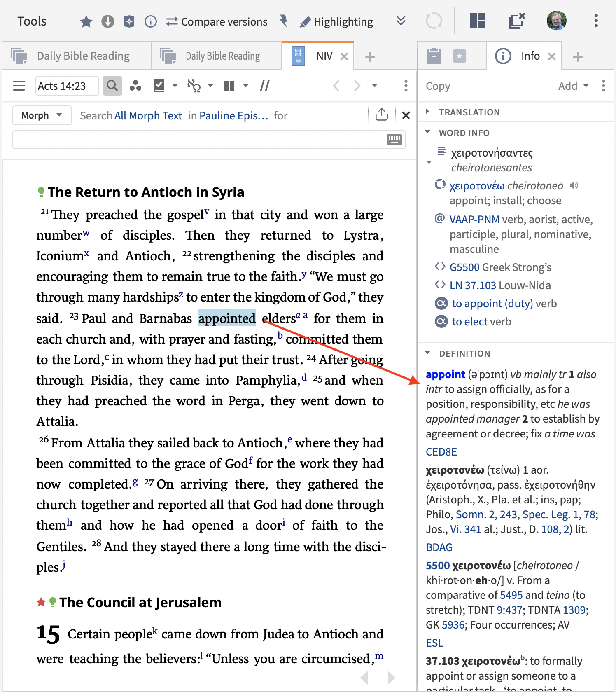Open the Add dropdown in Info panel
The height and width of the screenshot is (692, 616).
click(x=573, y=86)
